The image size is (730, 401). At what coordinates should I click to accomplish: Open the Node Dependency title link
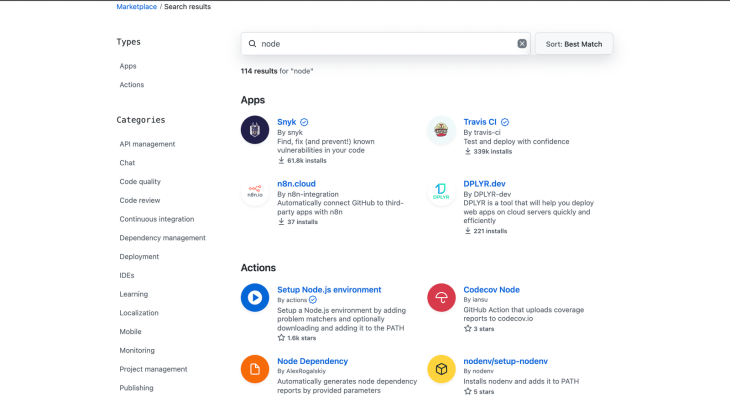click(x=312, y=361)
